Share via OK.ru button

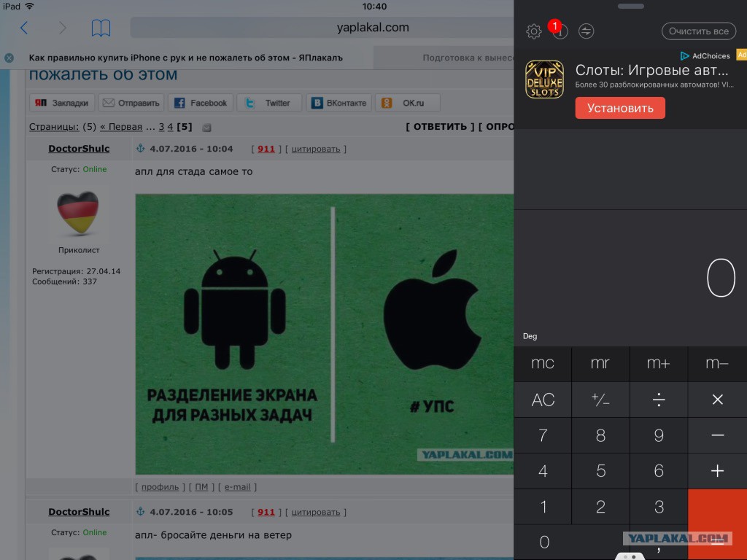(407, 103)
